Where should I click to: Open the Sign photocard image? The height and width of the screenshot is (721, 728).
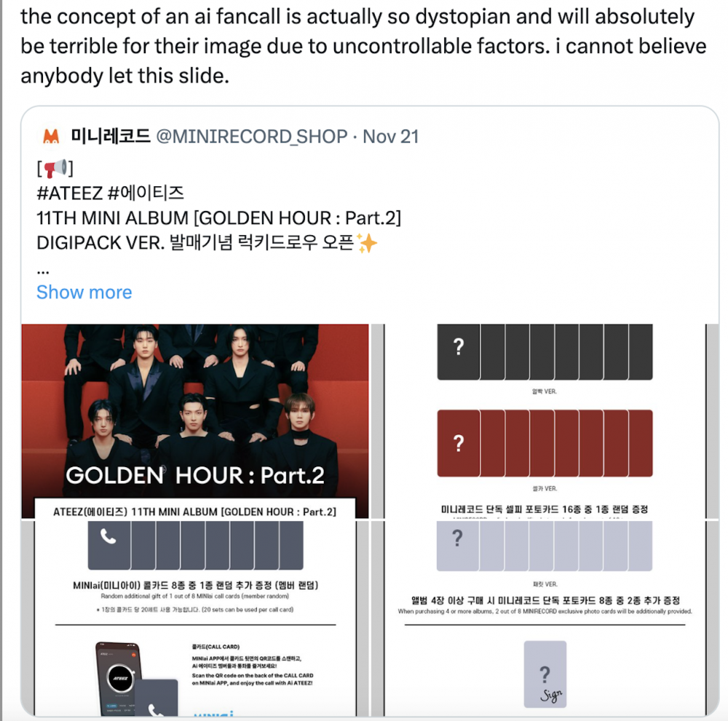(x=545, y=618)
